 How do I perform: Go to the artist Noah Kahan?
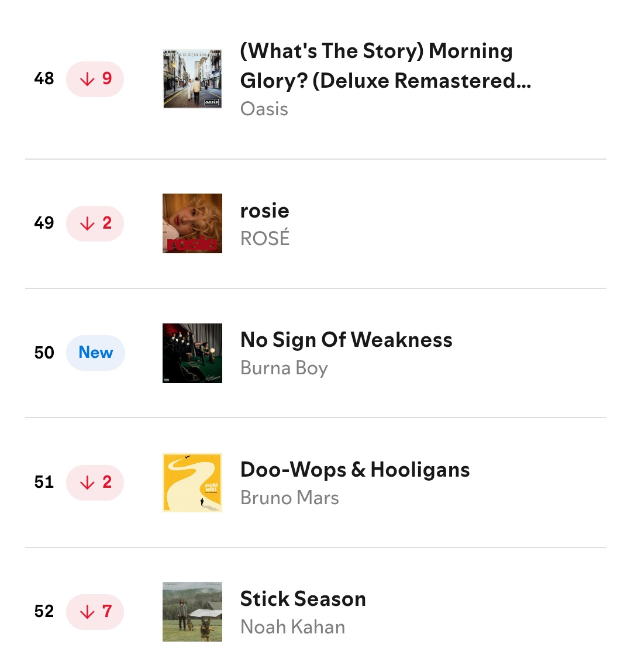pyautogui.click(x=293, y=627)
